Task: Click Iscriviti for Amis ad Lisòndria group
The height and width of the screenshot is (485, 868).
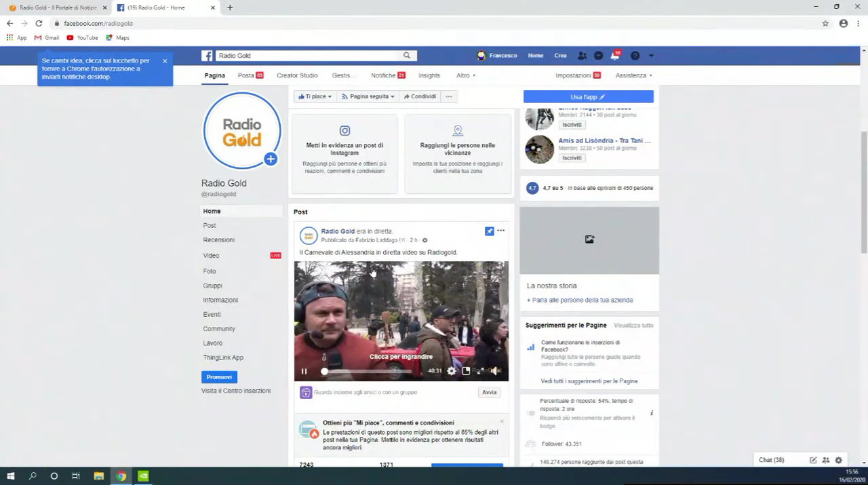Action: (572, 158)
